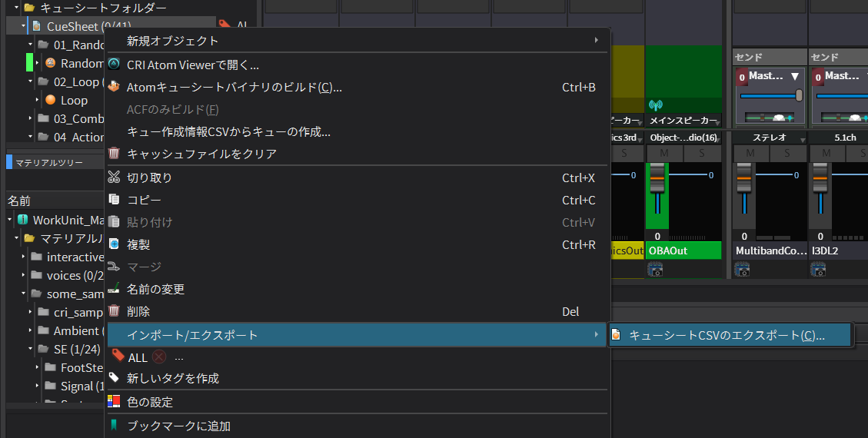Click the 名前の変更 rename icon
Screen dimensions: 868x438
(114, 289)
